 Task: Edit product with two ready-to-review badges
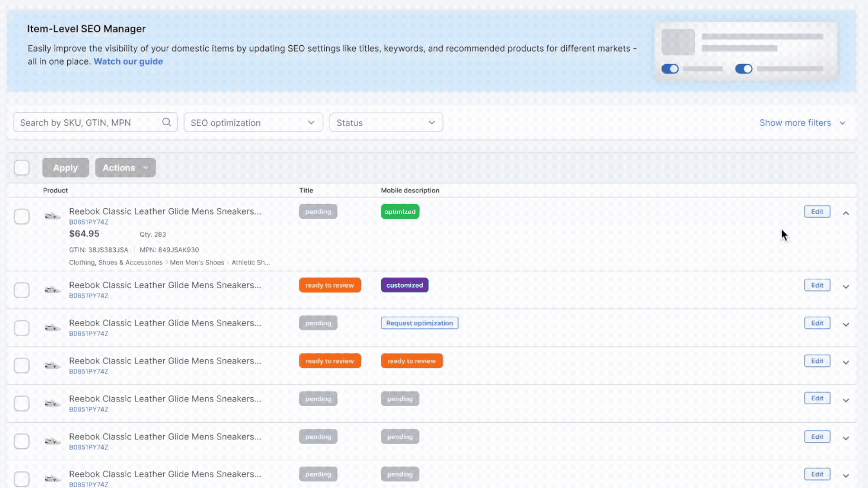coord(817,361)
